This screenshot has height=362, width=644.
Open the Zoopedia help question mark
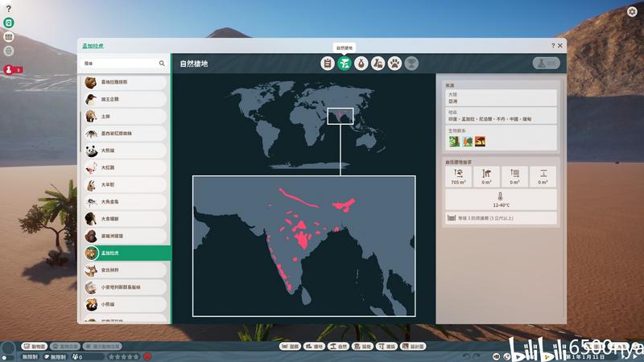click(553, 46)
